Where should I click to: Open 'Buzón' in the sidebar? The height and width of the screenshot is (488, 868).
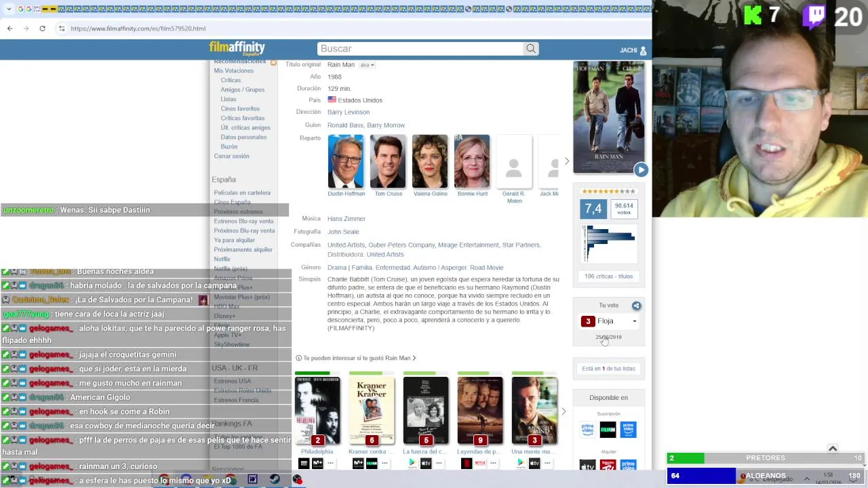pyautogui.click(x=229, y=146)
